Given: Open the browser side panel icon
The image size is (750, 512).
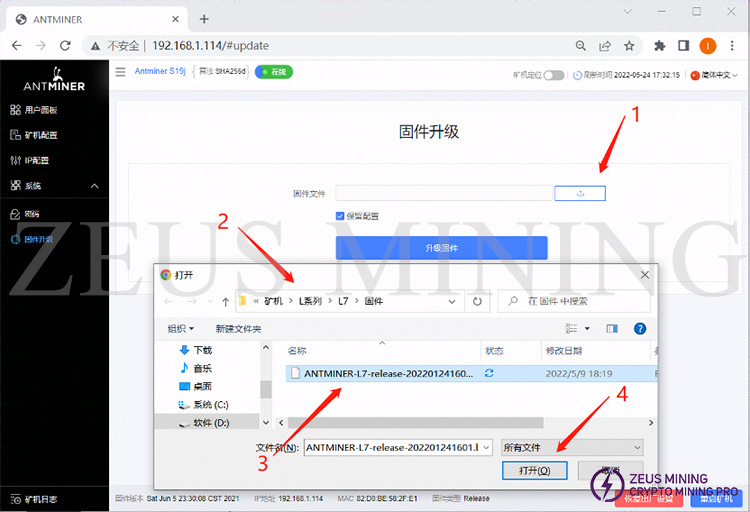Looking at the screenshot, I should pos(684,45).
